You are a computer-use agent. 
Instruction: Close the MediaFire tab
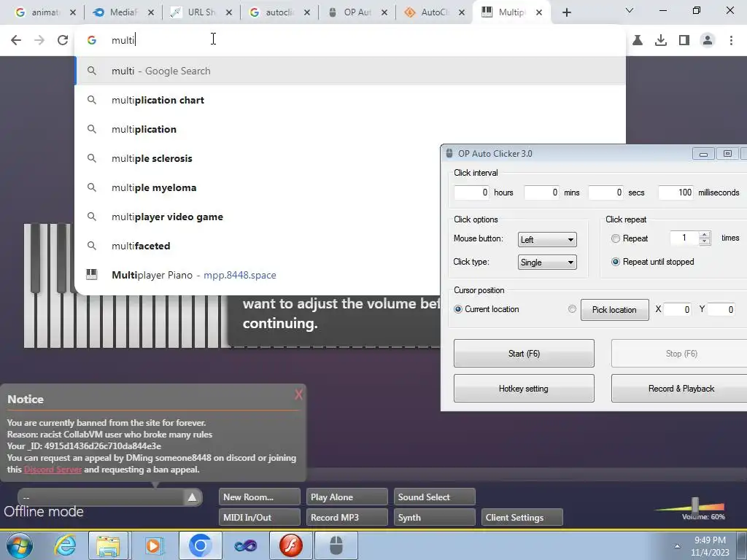coord(151,12)
